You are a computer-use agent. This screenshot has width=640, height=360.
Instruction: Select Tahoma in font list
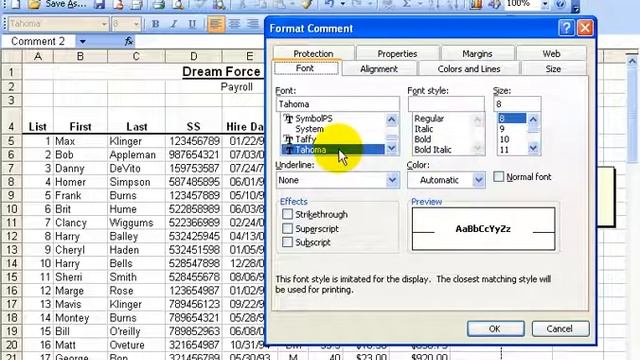(x=333, y=150)
